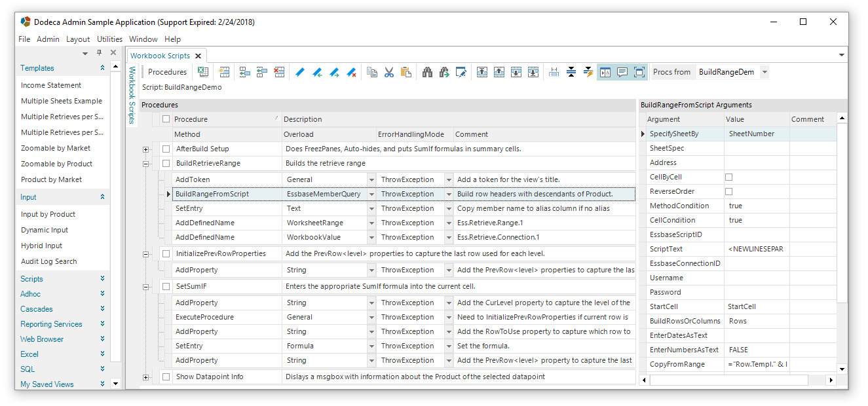Expand the Scripts sidebar group
Viewport: 868px width, 406px height.
(102, 279)
